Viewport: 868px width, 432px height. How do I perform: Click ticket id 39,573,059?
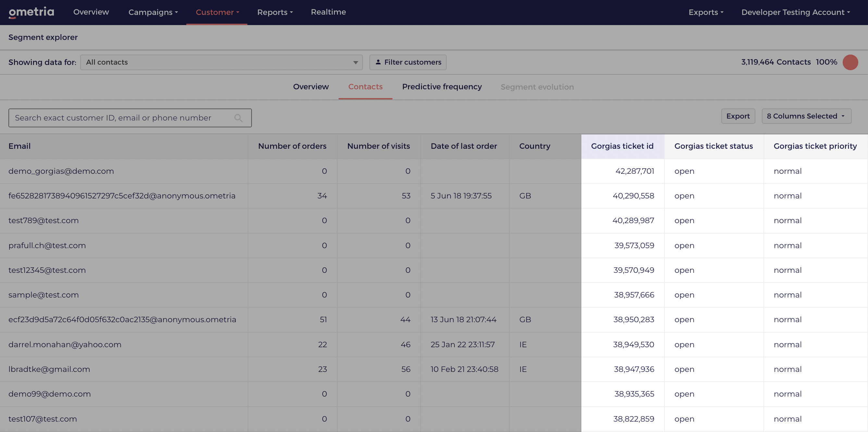(x=634, y=246)
